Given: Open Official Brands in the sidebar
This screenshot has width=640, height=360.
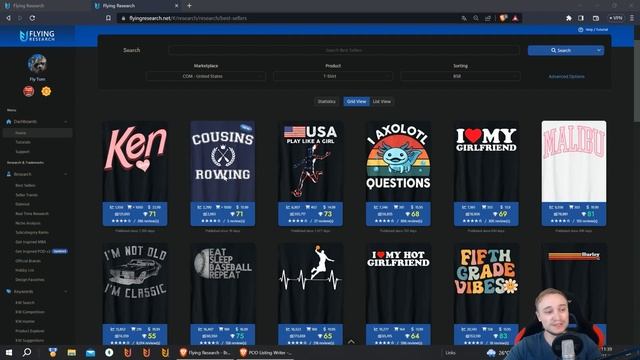Looking at the screenshot, I should pyautogui.click(x=28, y=260).
